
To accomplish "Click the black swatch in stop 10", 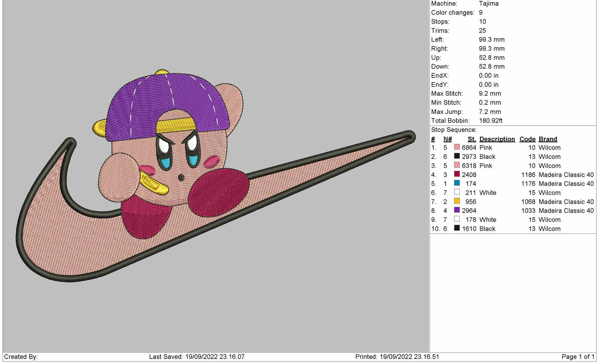I will tap(457, 228).
